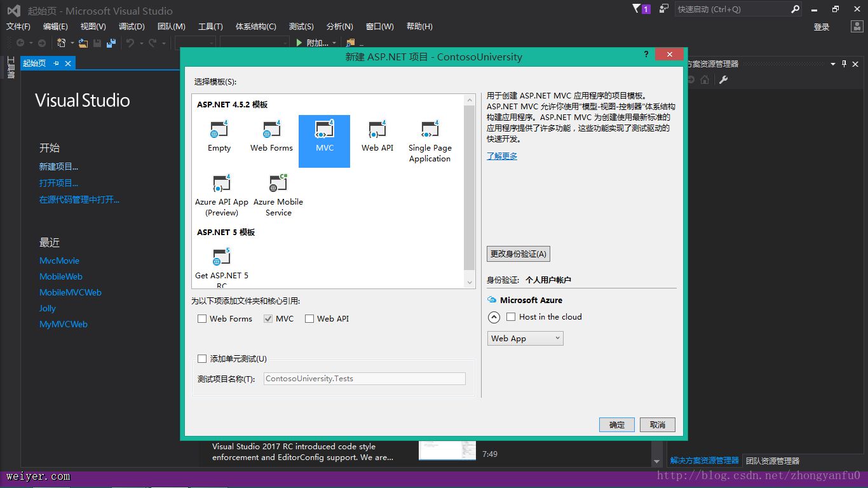Click Solution Explorer properties wrench icon
This screenshot has height=488, width=868.
coord(723,79)
